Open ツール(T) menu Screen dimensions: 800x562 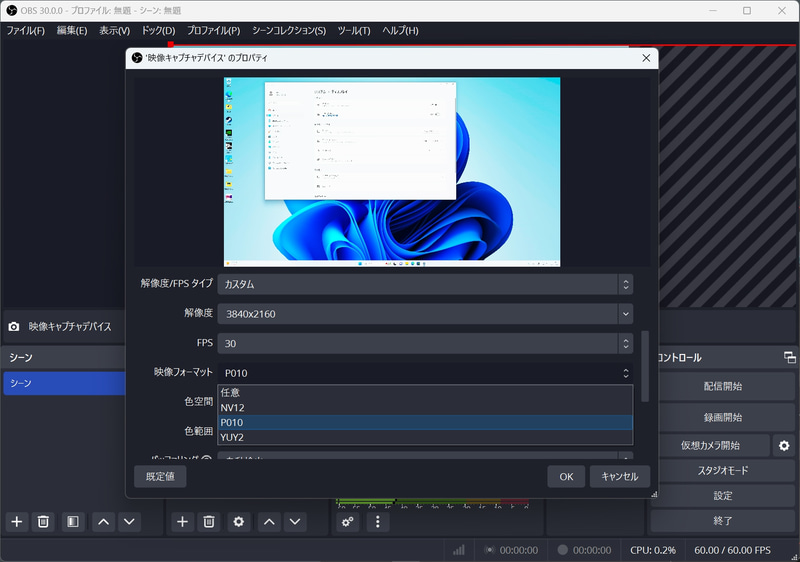pyautogui.click(x=354, y=31)
